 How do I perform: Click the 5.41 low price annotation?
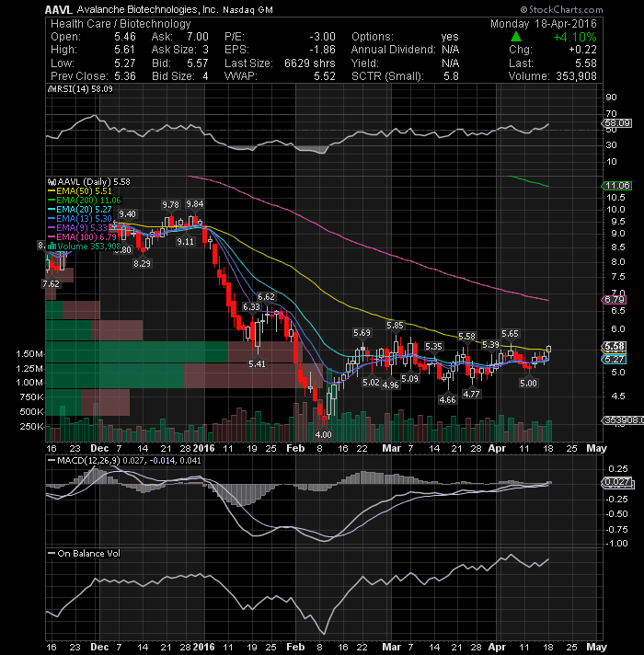257,364
